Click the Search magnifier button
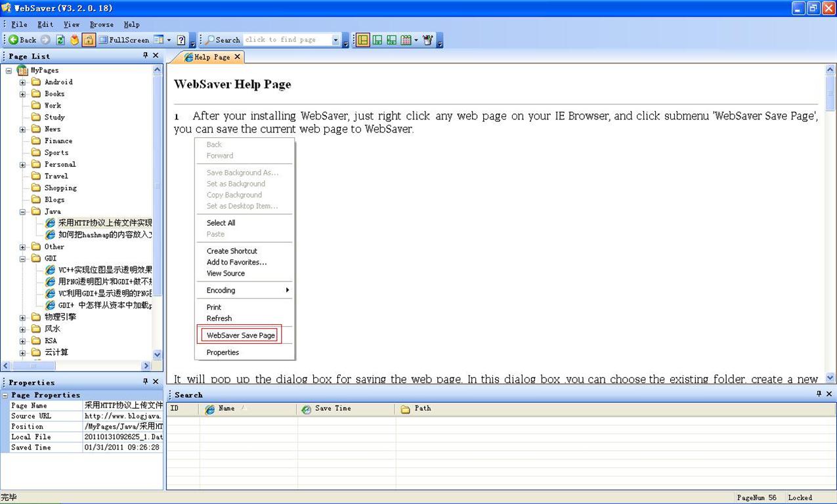Viewport: 837px width, 504px height. pyautogui.click(x=223, y=40)
